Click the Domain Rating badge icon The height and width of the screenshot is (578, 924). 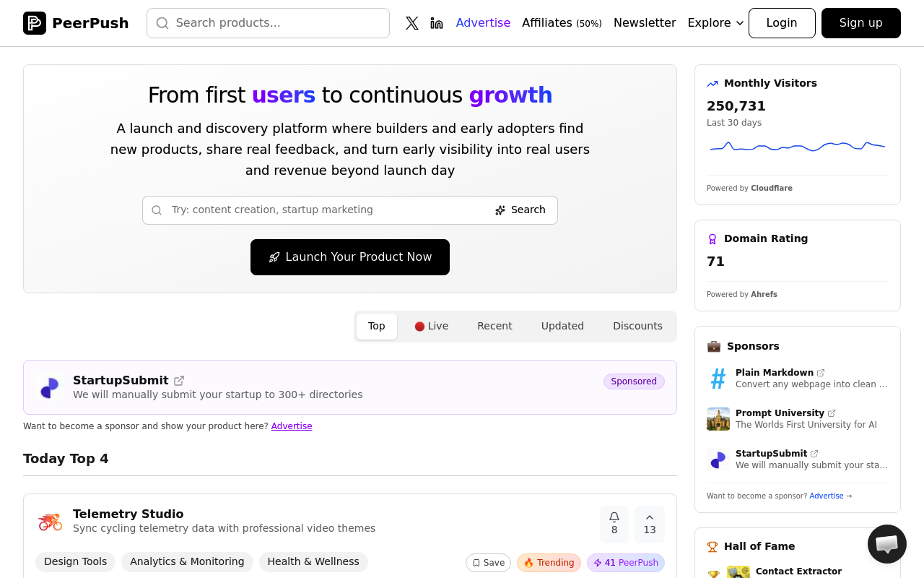[712, 239]
